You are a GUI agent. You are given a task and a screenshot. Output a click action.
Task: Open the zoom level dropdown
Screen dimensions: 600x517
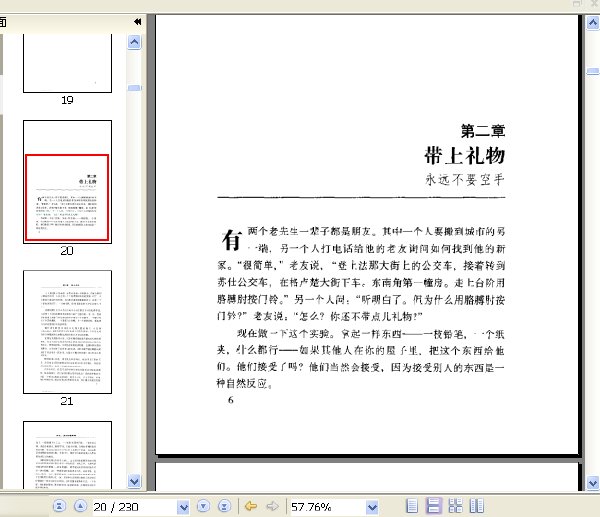(x=372, y=507)
